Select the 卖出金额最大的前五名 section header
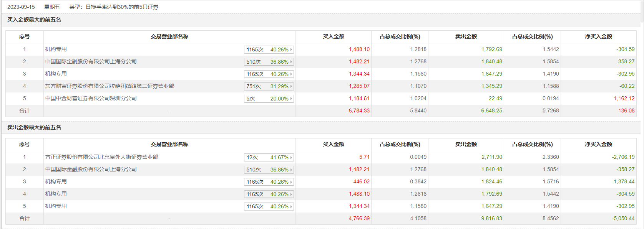Screen dimensions: 644x229 coord(34,127)
